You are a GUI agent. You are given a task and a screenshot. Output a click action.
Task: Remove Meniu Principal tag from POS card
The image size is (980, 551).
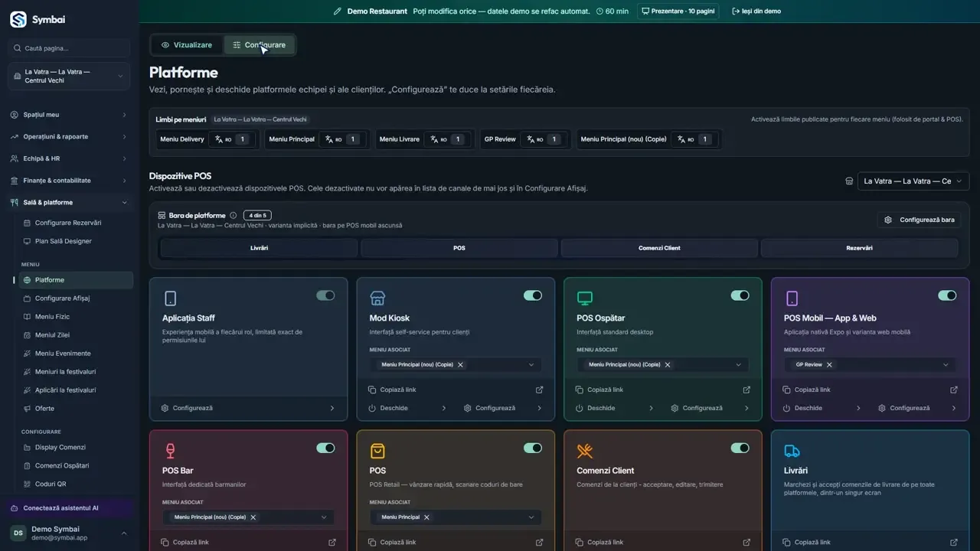(x=426, y=517)
